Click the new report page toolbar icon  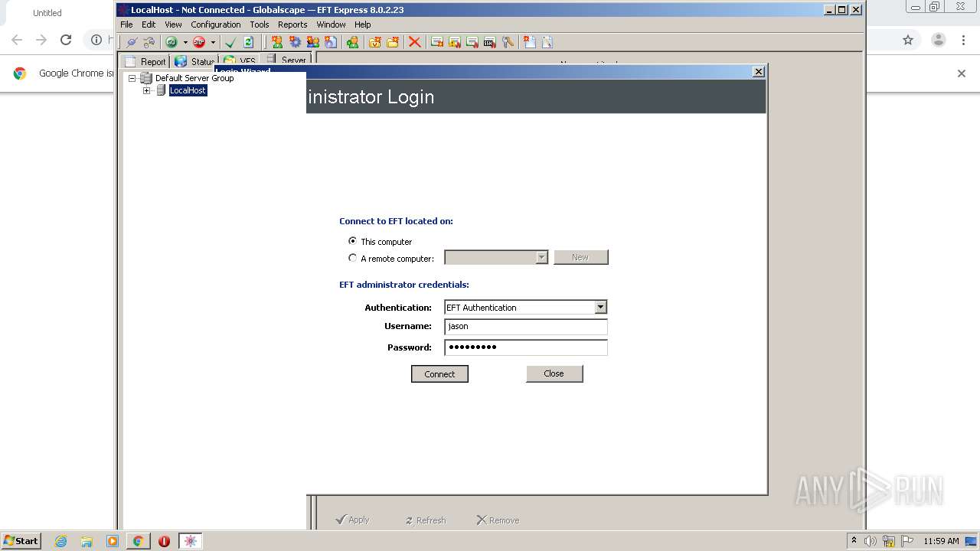[529, 42]
